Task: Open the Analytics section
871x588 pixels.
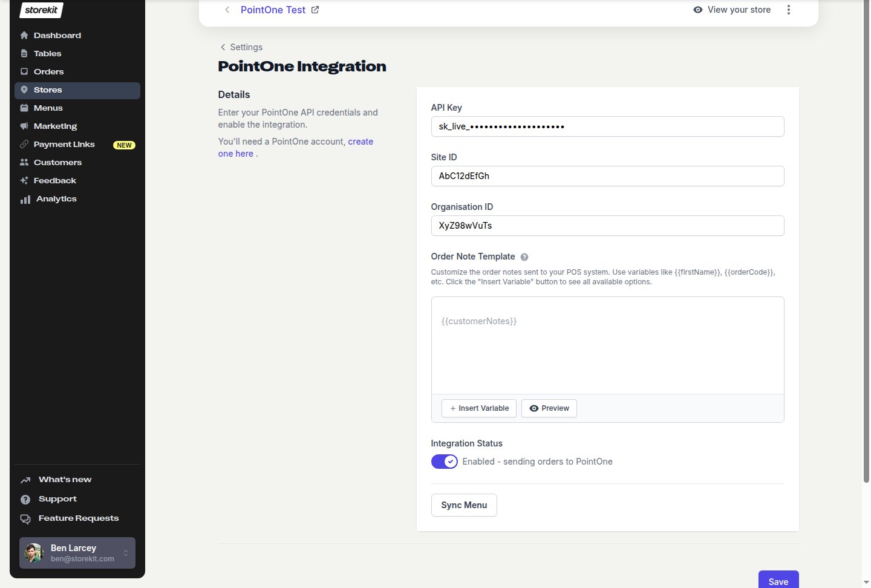Action: coord(77,199)
